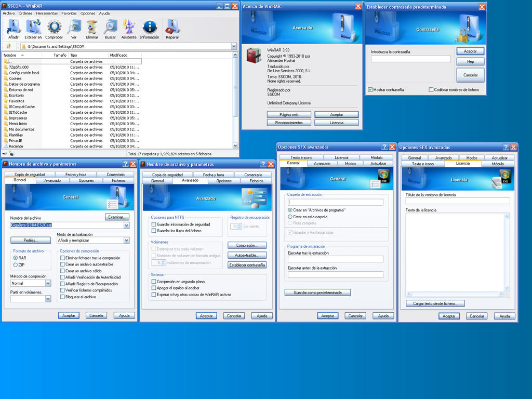Open the Opciones menu in WinRAR
Screen dimensions: 532x399
point(88,13)
